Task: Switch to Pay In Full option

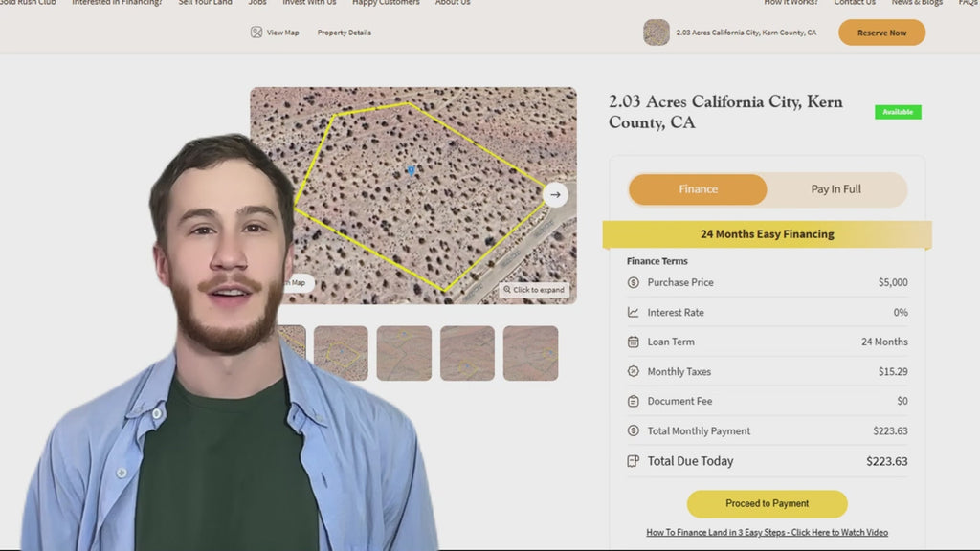Action: pos(835,189)
